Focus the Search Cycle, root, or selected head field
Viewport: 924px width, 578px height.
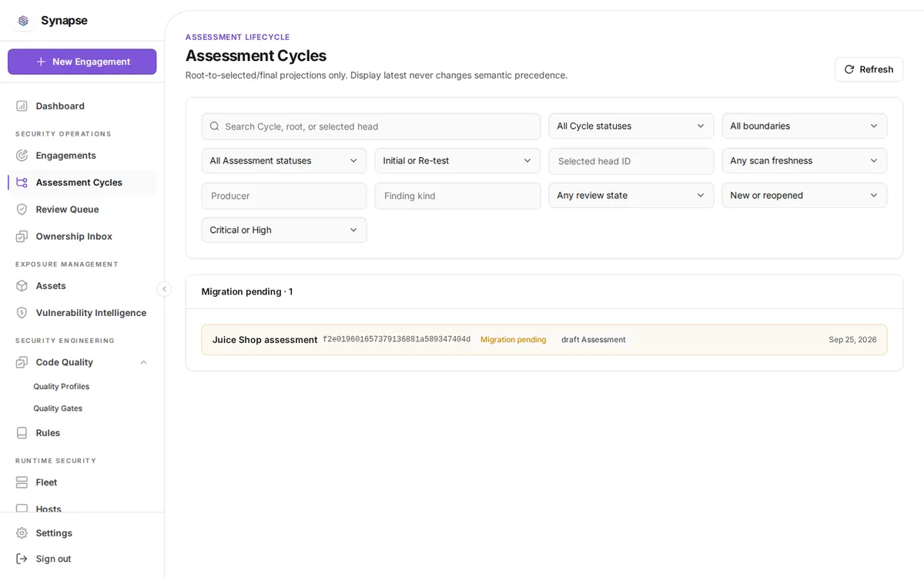(x=371, y=126)
